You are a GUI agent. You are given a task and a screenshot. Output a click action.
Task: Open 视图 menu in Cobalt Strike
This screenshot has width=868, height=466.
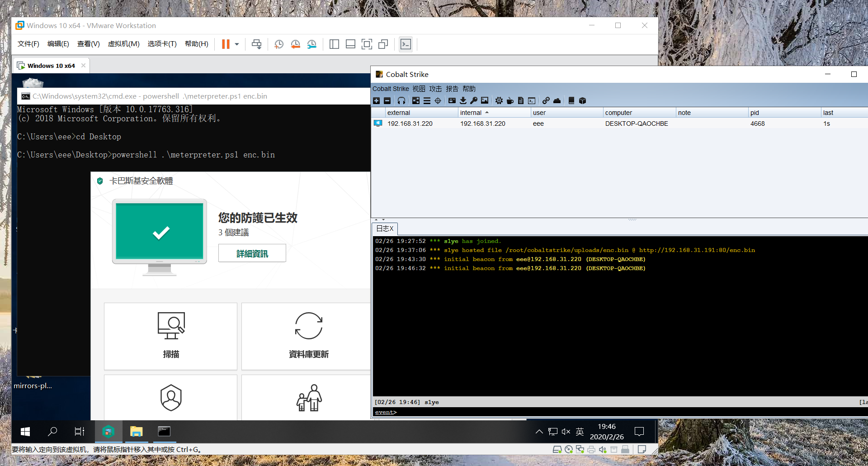tap(419, 89)
